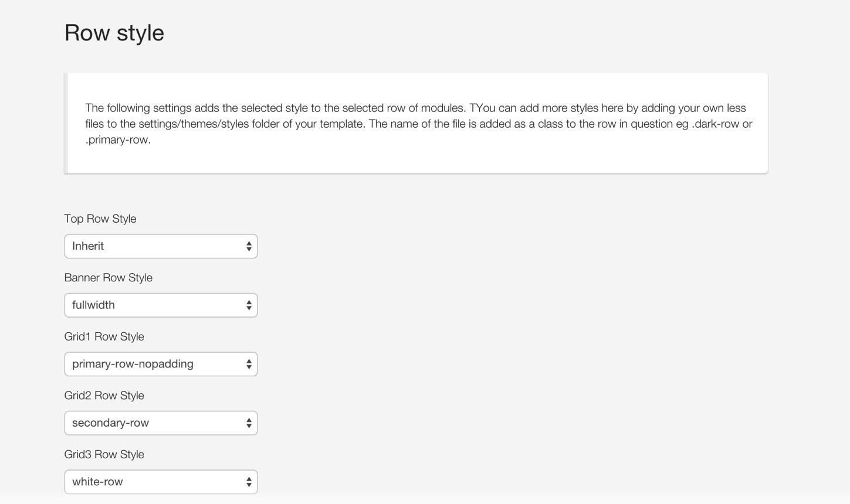The height and width of the screenshot is (504, 850).
Task: Click the 'Banner Row Style' label
Action: 109,278
